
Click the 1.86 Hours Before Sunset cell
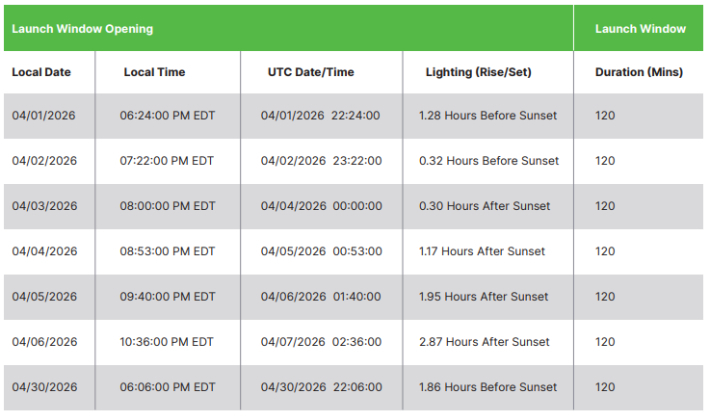[x=488, y=387]
